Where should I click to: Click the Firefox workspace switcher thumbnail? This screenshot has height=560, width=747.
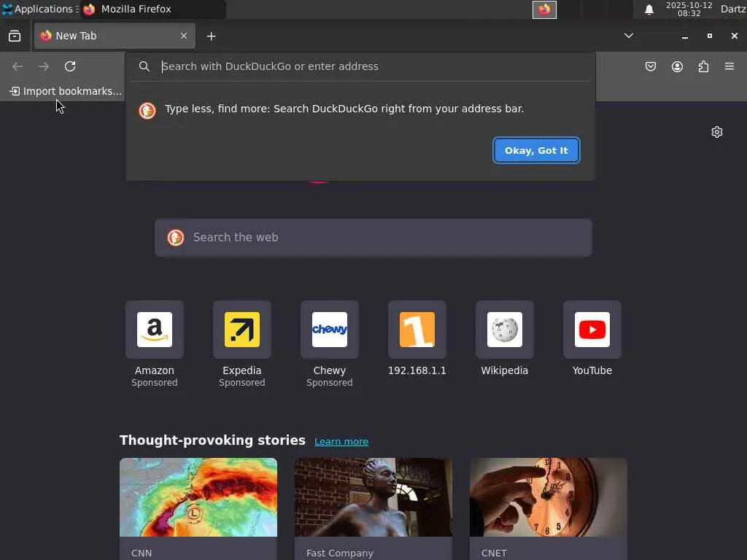point(544,9)
